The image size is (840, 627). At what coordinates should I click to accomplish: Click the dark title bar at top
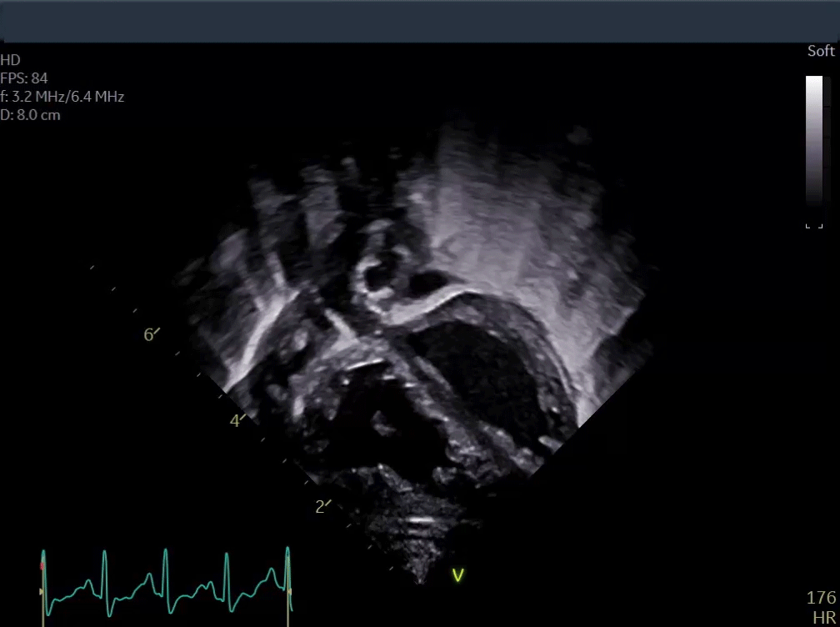coord(420,21)
